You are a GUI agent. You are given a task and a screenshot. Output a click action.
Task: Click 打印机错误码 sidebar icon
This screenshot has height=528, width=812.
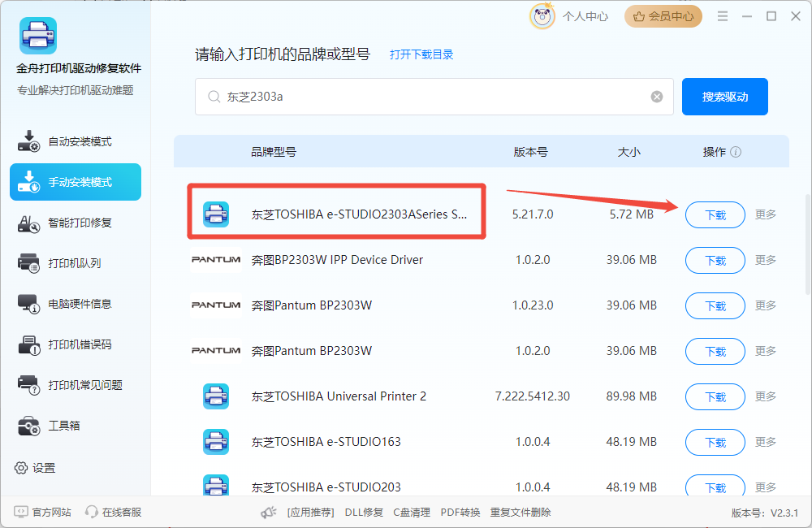[x=28, y=344]
